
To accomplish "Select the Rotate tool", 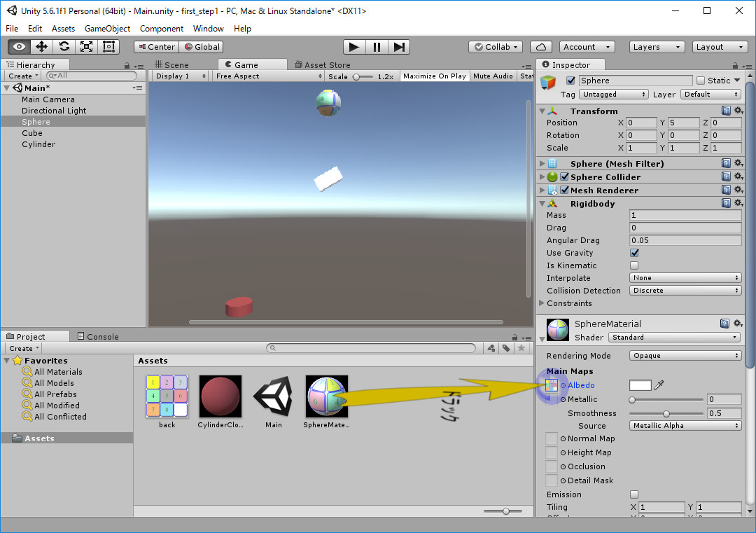I will coord(64,47).
